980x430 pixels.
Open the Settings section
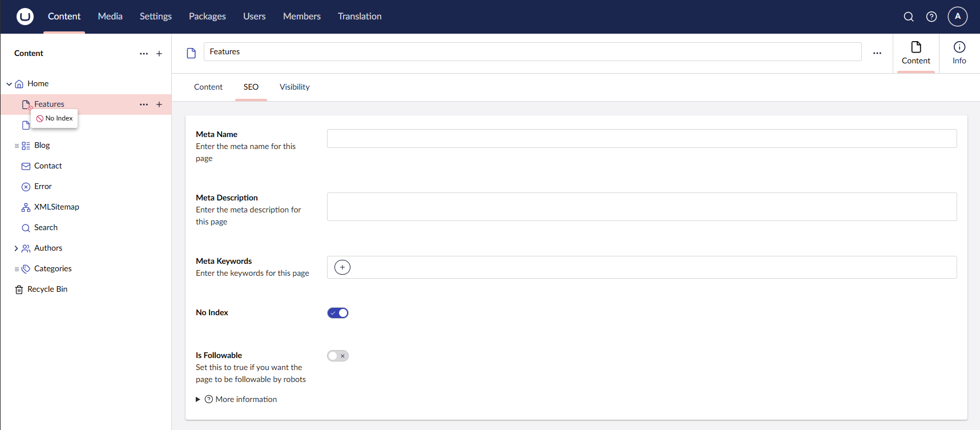[156, 17]
